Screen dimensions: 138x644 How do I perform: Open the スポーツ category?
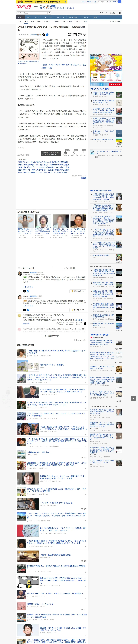pyautogui.click(x=56, y=21)
